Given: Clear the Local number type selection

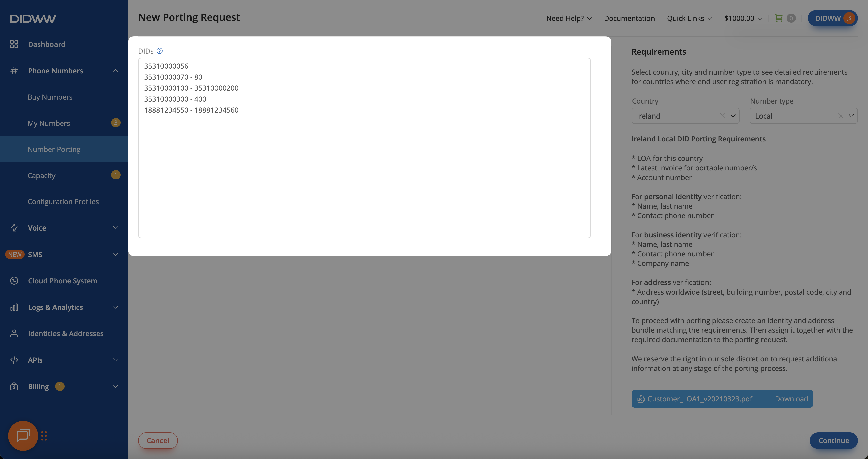Looking at the screenshot, I should pyautogui.click(x=841, y=116).
